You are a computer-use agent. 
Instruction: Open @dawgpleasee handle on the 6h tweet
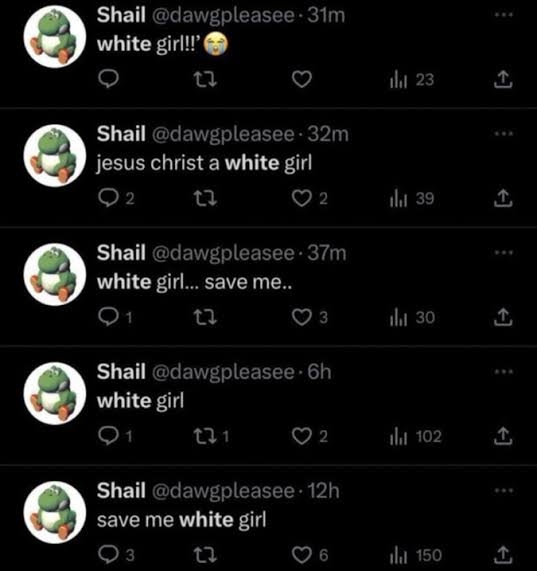click(222, 372)
